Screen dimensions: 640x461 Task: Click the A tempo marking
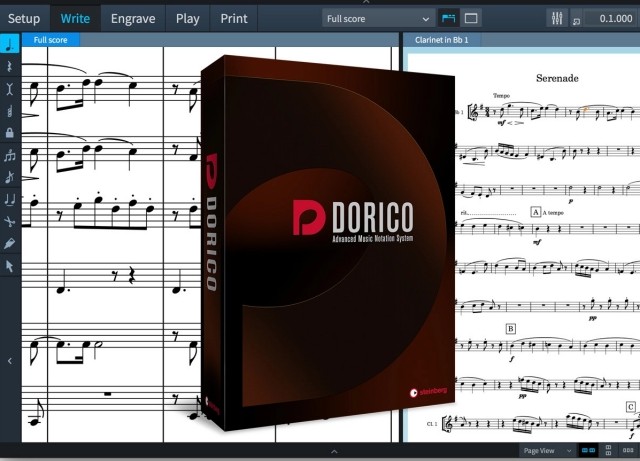pyautogui.click(x=553, y=213)
